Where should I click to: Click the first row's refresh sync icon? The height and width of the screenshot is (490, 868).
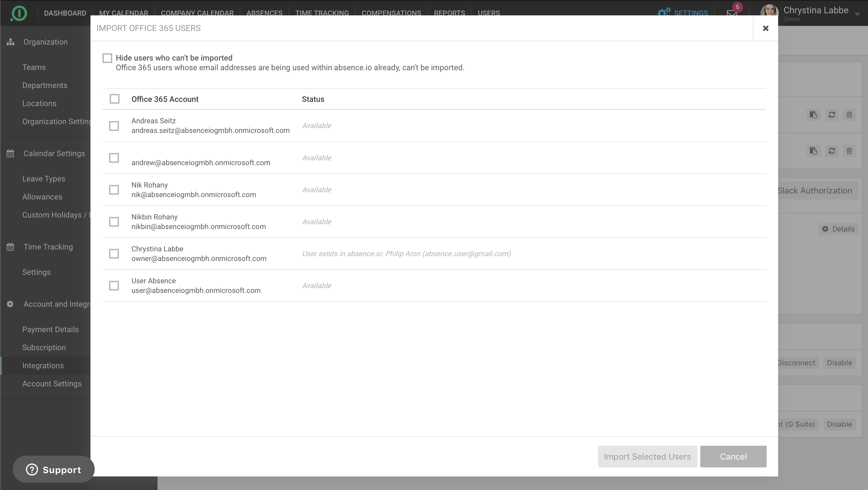(832, 115)
